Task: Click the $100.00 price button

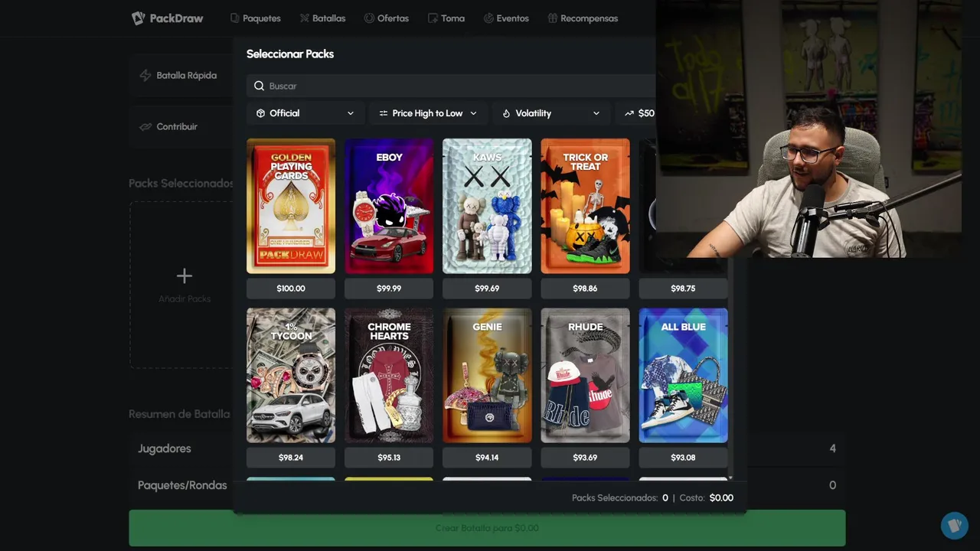Action: click(x=291, y=289)
